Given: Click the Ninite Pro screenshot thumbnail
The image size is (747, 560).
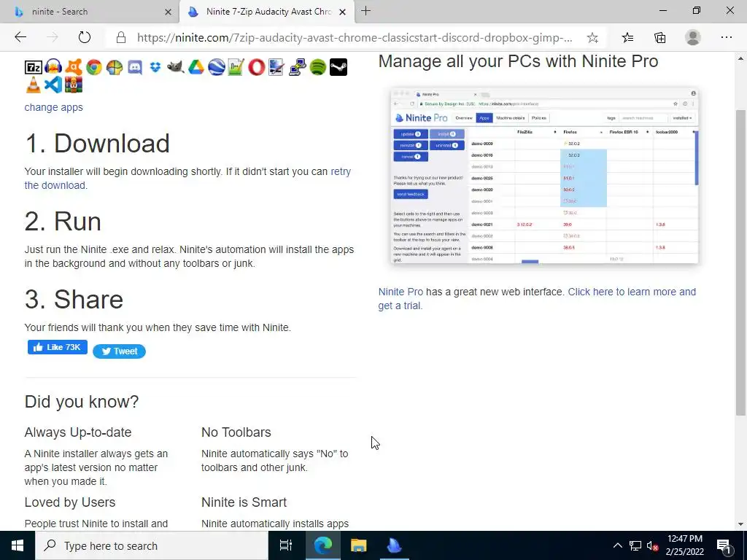Looking at the screenshot, I should click(544, 175).
